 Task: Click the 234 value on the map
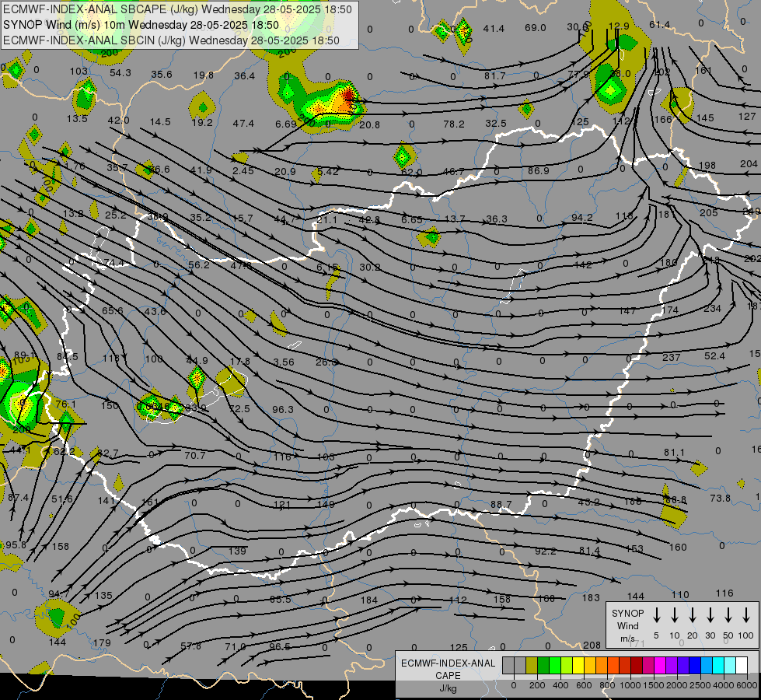coord(713,309)
